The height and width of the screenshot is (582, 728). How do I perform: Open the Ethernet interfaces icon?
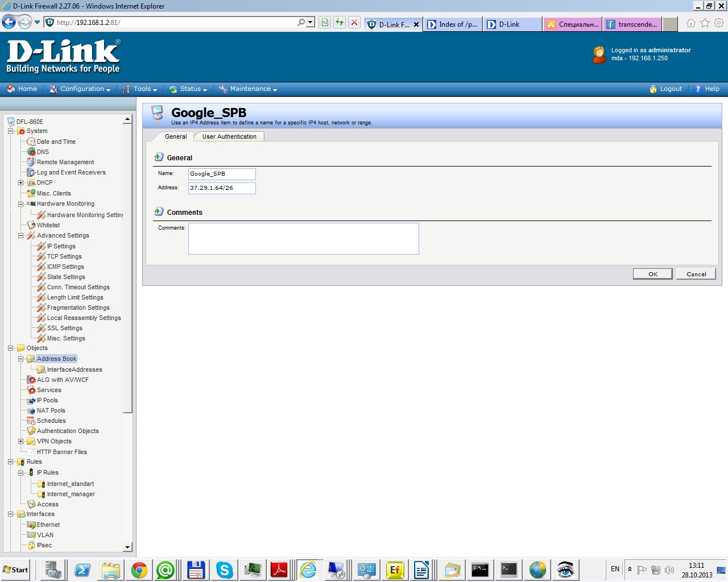(x=31, y=525)
